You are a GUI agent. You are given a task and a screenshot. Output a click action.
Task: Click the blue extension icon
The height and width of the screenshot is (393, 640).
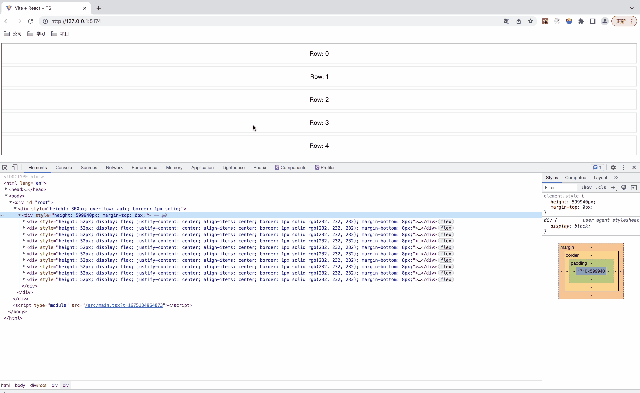pos(569,21)
